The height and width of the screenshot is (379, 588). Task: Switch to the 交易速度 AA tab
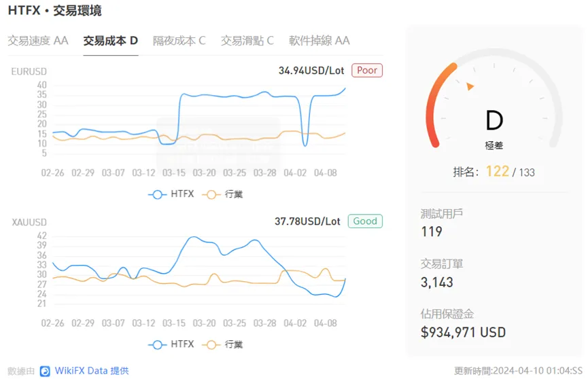tap(38, 41)
